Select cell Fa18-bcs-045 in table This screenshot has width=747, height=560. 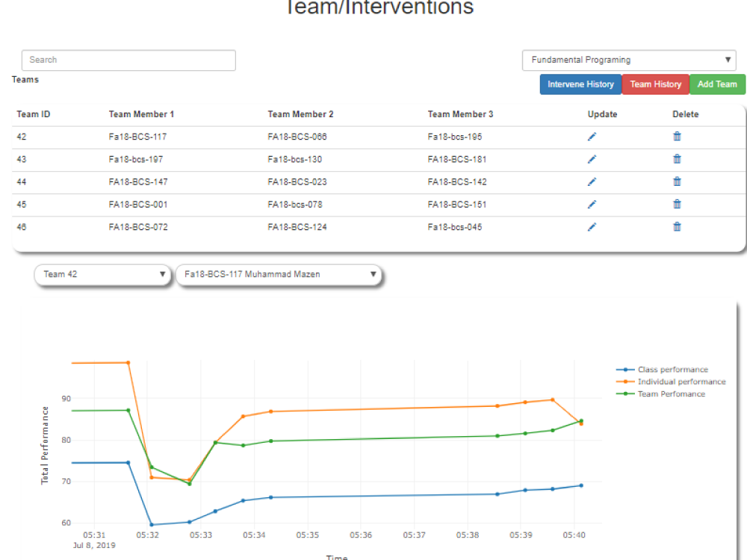(x=454, y=227)
